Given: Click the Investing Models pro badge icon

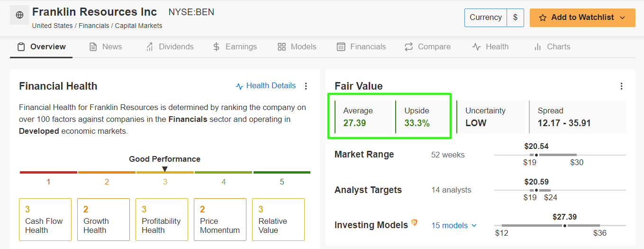Looking at the screenshot, I should point(415,222).
